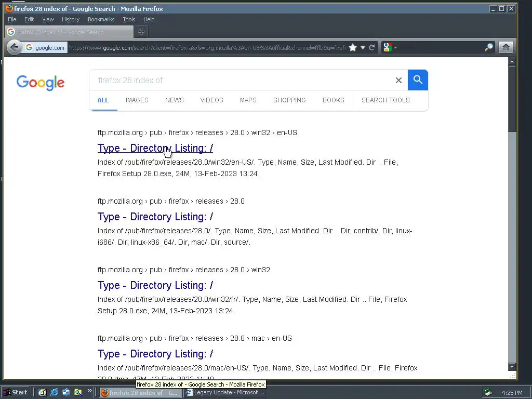Image resolution: width=532 pixels, height=399 pixels.
Task: Click breadcrumb ending in 28.0 › win32
Action: click(183, 270)
